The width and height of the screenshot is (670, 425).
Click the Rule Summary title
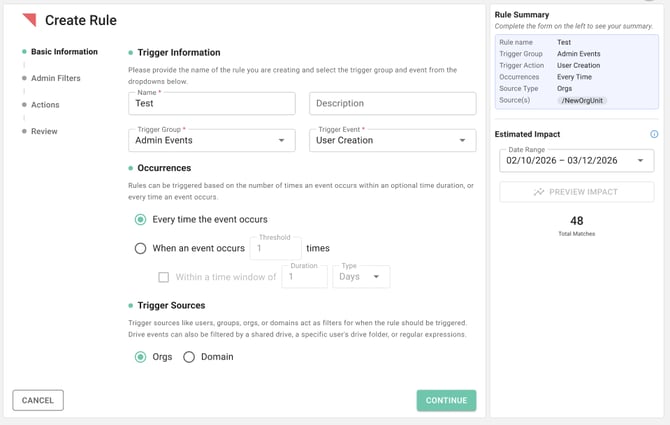[522, 15]
